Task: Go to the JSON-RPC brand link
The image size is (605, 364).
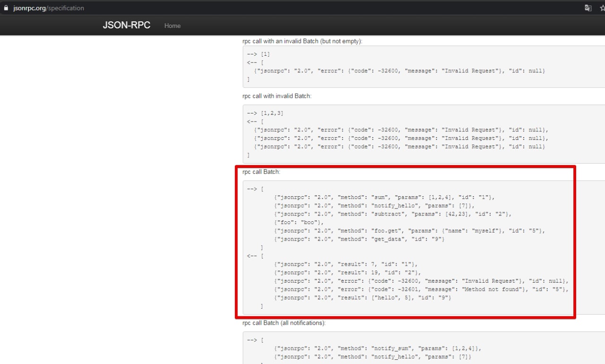Action: click(x=127, y=26)
